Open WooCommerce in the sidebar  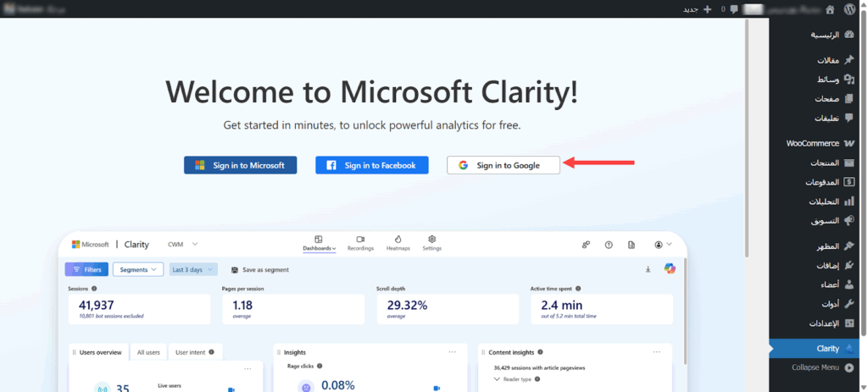(818, 143)
